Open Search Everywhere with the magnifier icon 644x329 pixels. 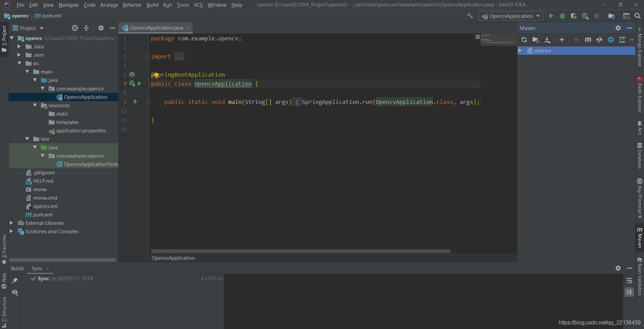point(637,16)
